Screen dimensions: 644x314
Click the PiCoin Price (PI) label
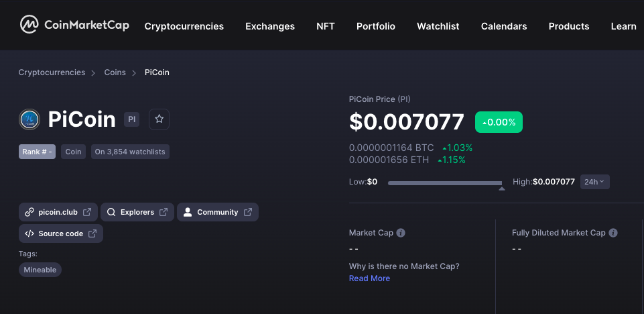379,99
